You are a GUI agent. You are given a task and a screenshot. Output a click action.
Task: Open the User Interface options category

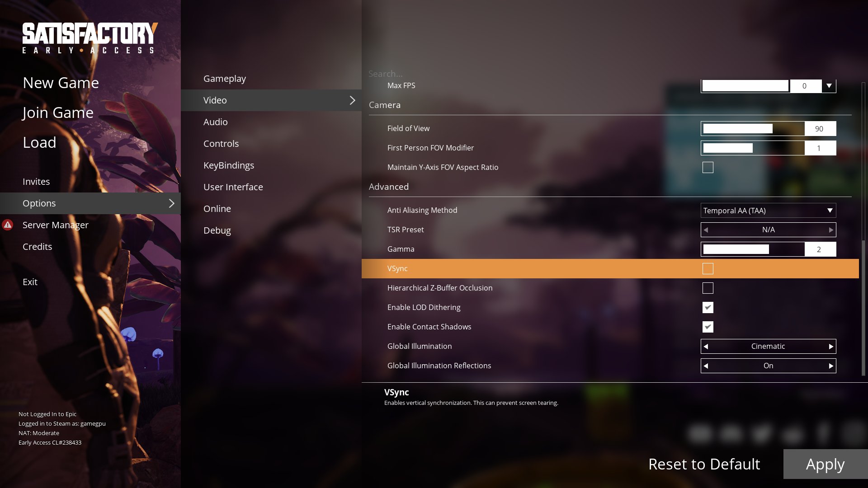pos(271,187)
